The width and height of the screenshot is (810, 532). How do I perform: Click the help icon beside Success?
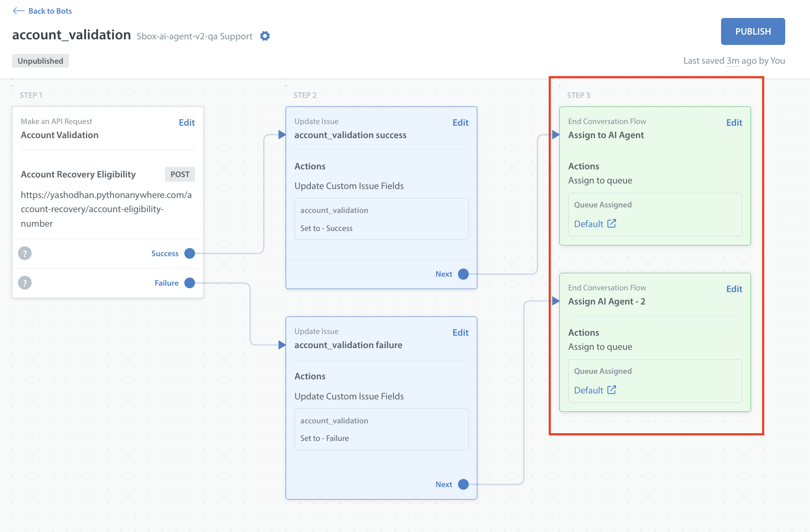tap(25, 253)
